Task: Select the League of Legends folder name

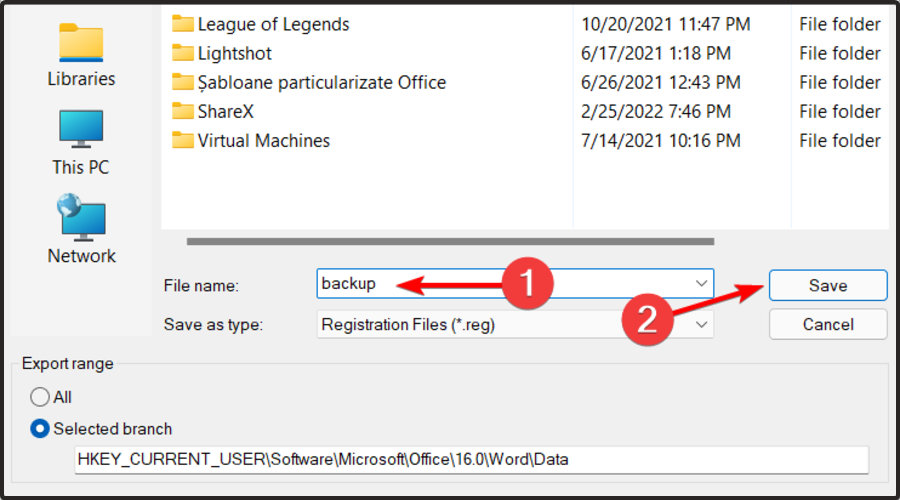Action: (273, 24)
